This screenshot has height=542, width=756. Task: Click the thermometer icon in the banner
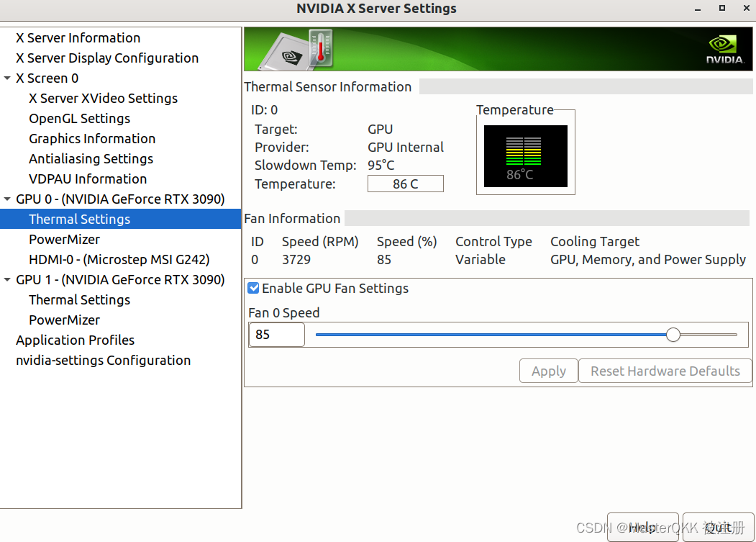(320, 48)
